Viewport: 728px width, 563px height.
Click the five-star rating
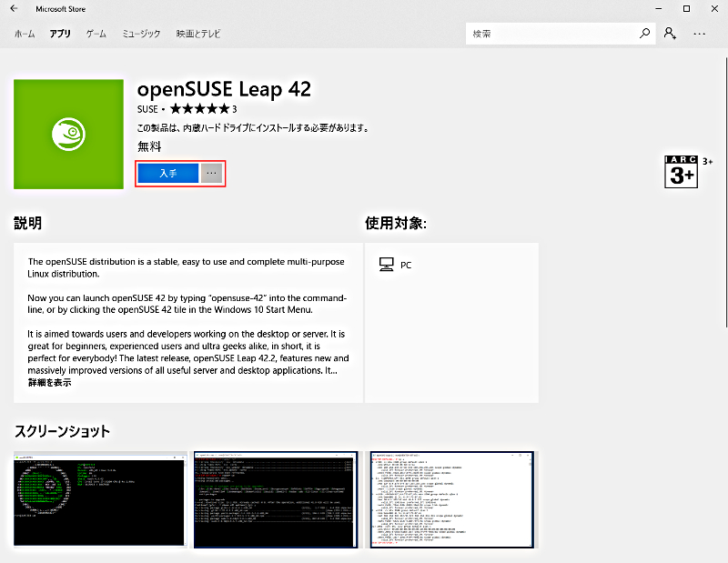point(199,109)
